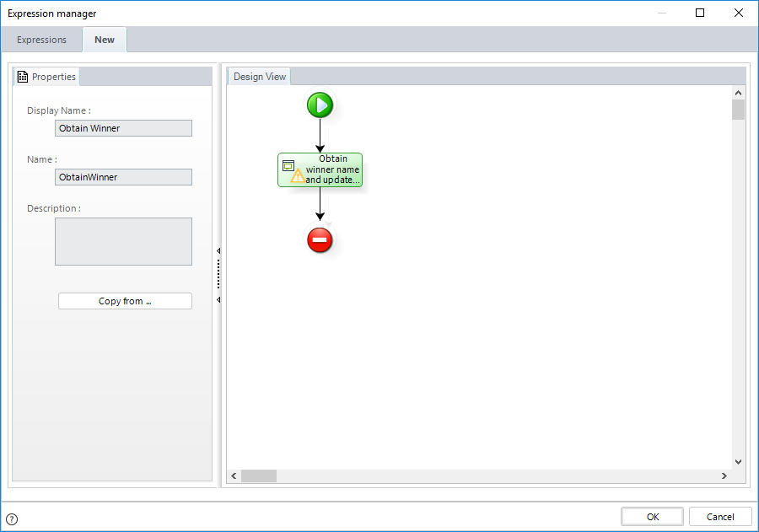Click the vertical scrollbar thumb

pos(738,110)
